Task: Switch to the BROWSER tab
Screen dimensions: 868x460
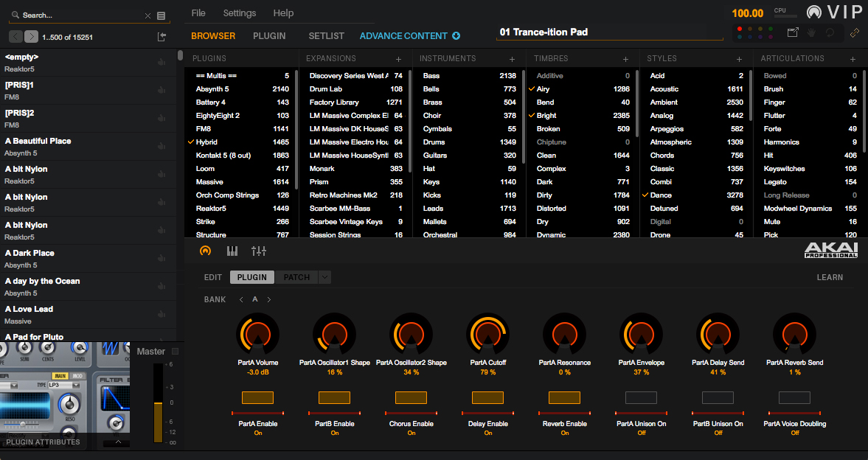Action: click(x=213, y=36)
